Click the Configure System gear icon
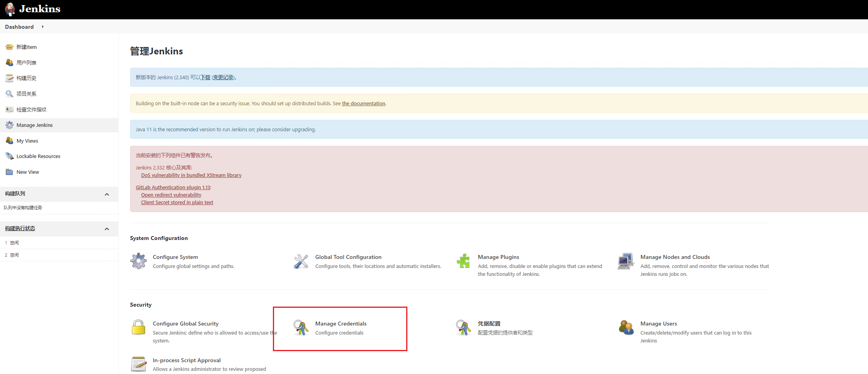868x374 pixels. coord(138,261)
